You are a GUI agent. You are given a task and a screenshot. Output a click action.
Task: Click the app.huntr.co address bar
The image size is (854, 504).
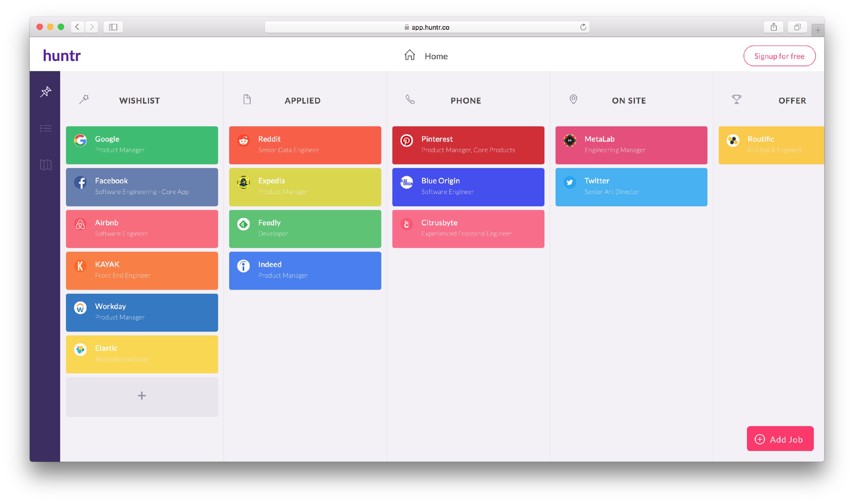coord(427,27)
